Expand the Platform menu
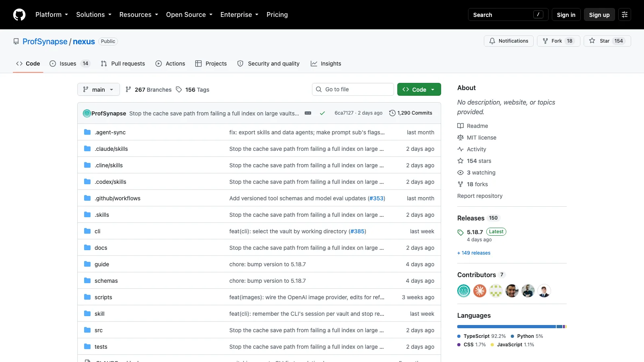The width and height of the screenshot is (644, 362). [52, 14]
